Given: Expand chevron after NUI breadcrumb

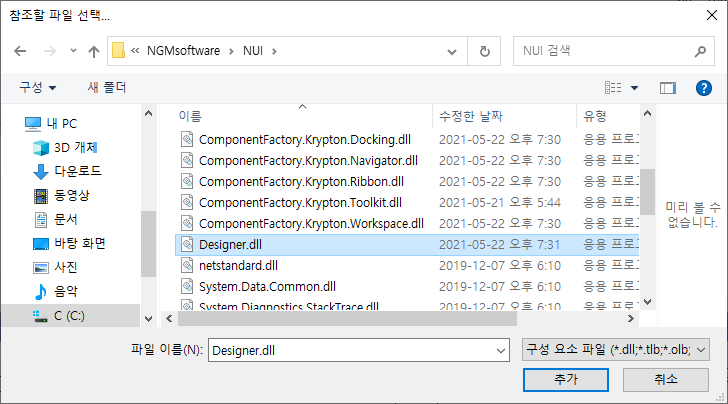Looking at the screenshot, I should coord(274,51).
